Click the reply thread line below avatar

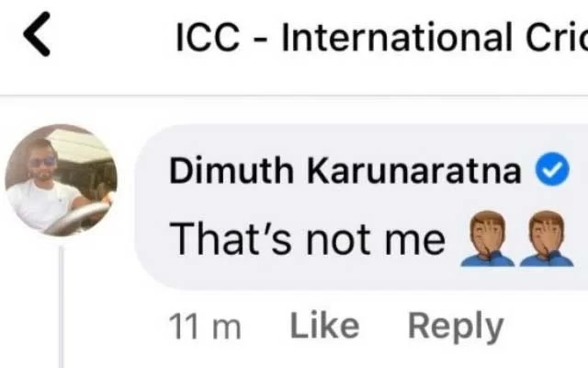coord(62,306)
